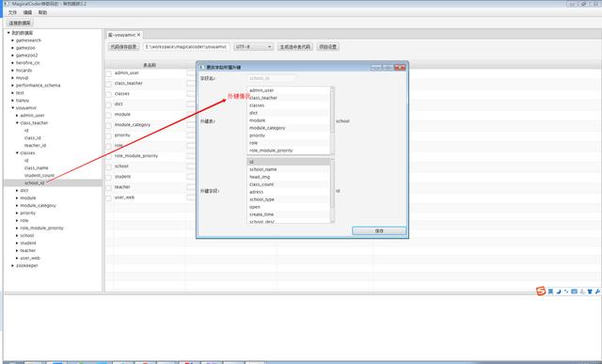Screen dimensions: 602x364
Task: Collapse the classes tree node
Action: click(17, 152)
